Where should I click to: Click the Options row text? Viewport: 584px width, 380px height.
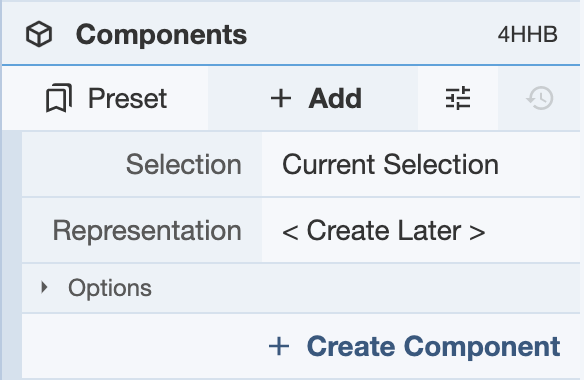pos(110,288)
